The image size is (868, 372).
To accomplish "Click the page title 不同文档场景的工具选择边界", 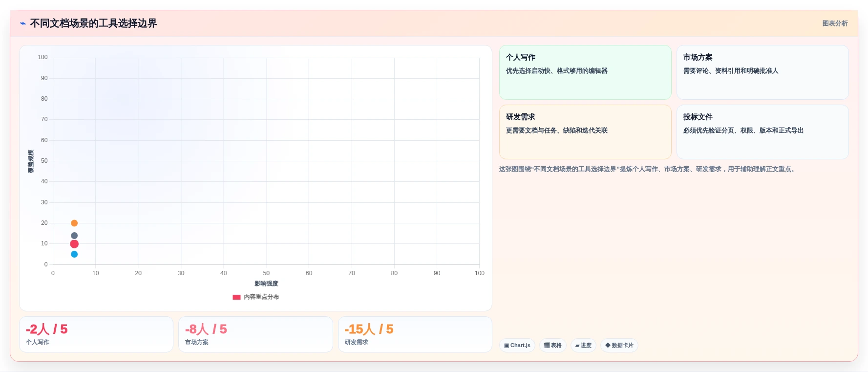I will coord(93,23).
